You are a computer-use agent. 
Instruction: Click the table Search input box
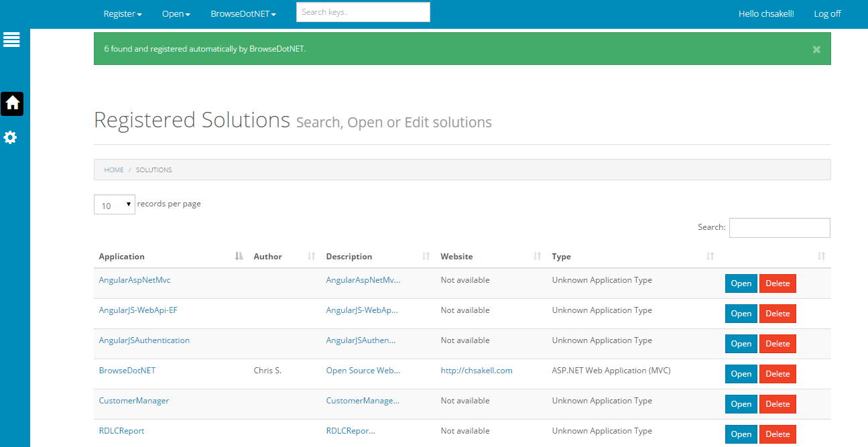click(x=780, y=228)
